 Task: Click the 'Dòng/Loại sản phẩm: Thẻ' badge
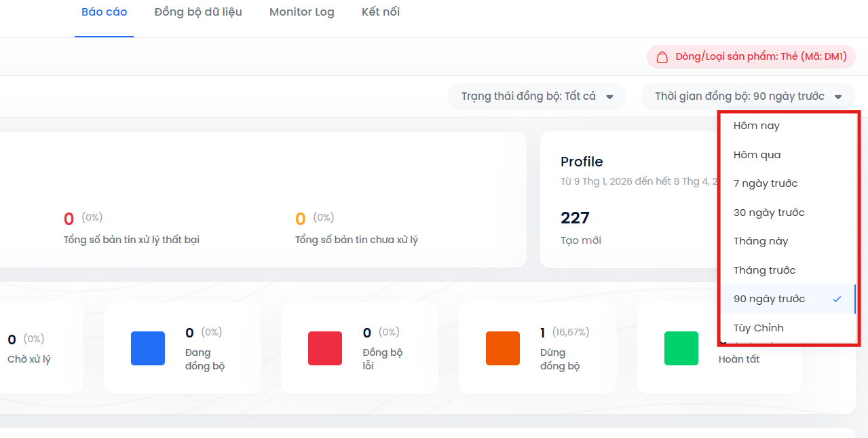(x=760, y=57)
